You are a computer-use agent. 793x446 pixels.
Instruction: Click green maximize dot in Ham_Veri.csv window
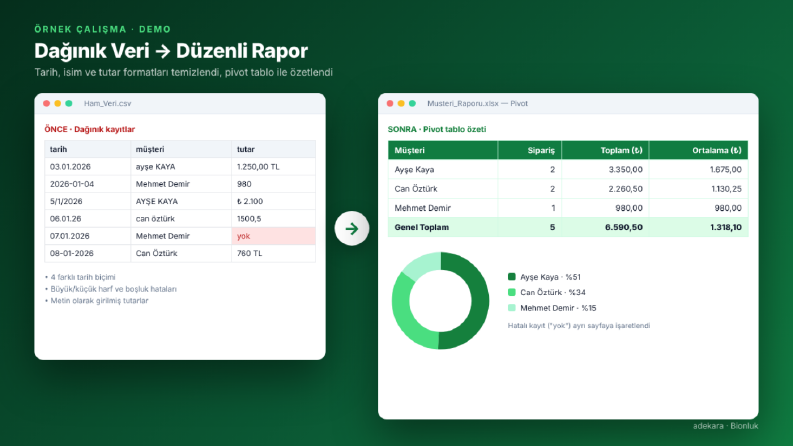69,103
